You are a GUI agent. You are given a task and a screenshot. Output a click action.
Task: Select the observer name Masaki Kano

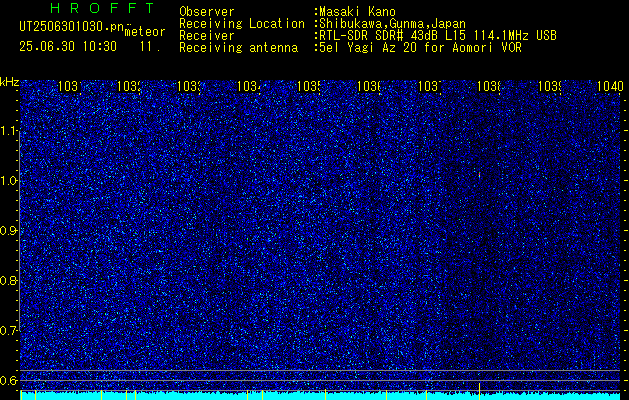coord(357,12)
